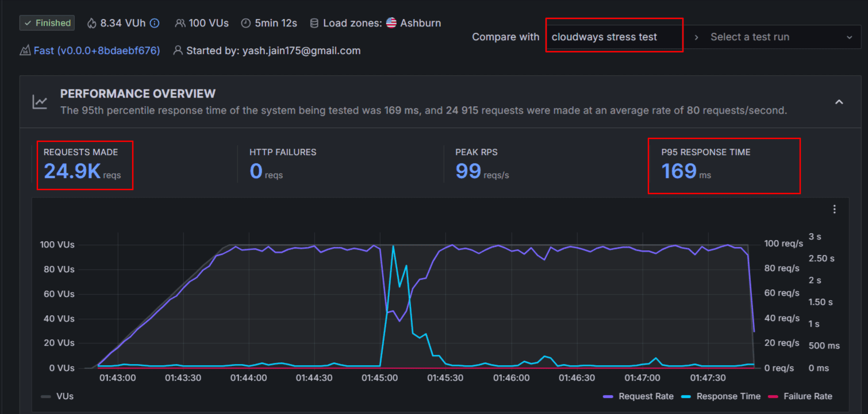Click the VUh flame icon
The image size is (868, 414).
(91, 22)
